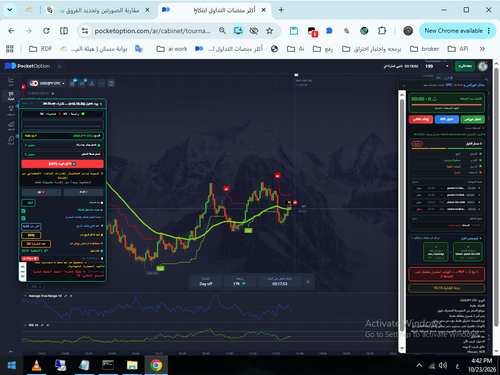
Task: Click the yellow-bordered 80% field in left panel
Action: coord(31,235)
